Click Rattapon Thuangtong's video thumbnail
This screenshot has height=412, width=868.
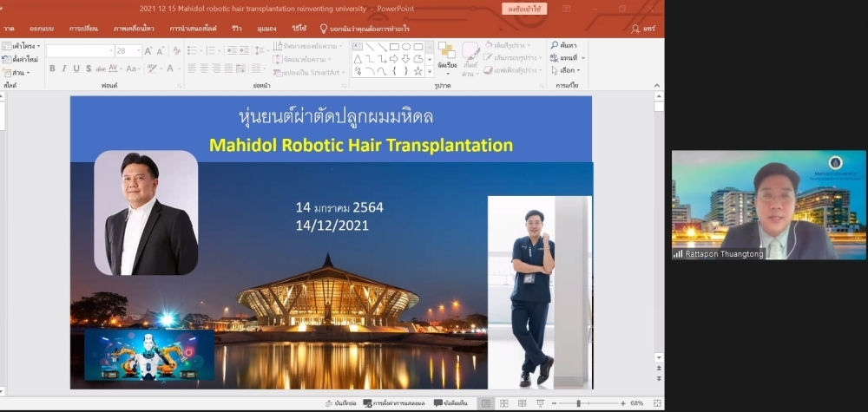pos(755,206)
